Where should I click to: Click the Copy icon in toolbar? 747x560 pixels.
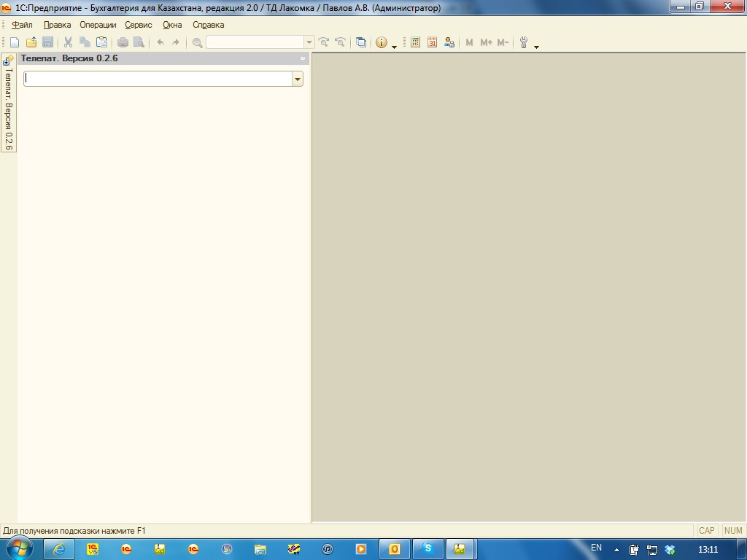point(85,42)
